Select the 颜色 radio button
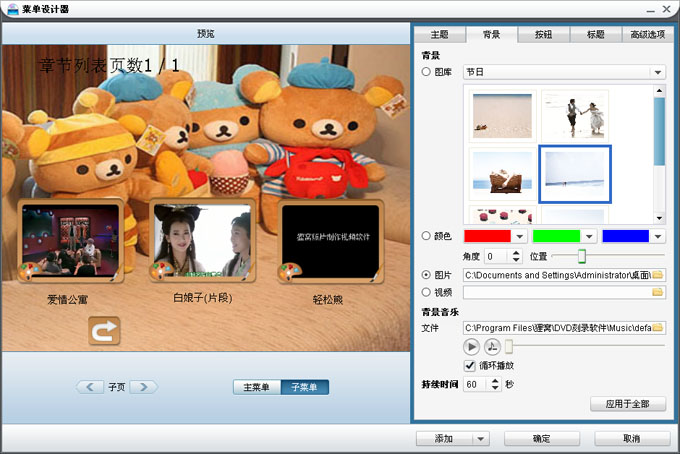680x454 pixels. (x=426, y=236)
